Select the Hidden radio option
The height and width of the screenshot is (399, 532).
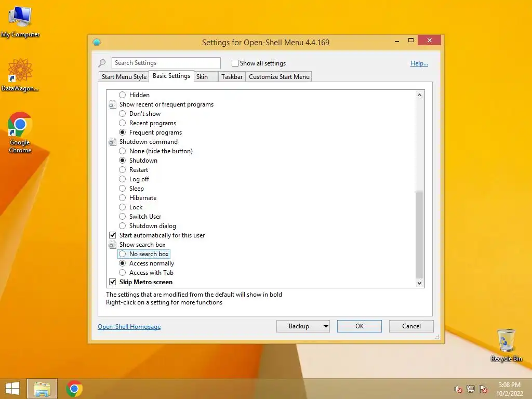coord(122,95)
